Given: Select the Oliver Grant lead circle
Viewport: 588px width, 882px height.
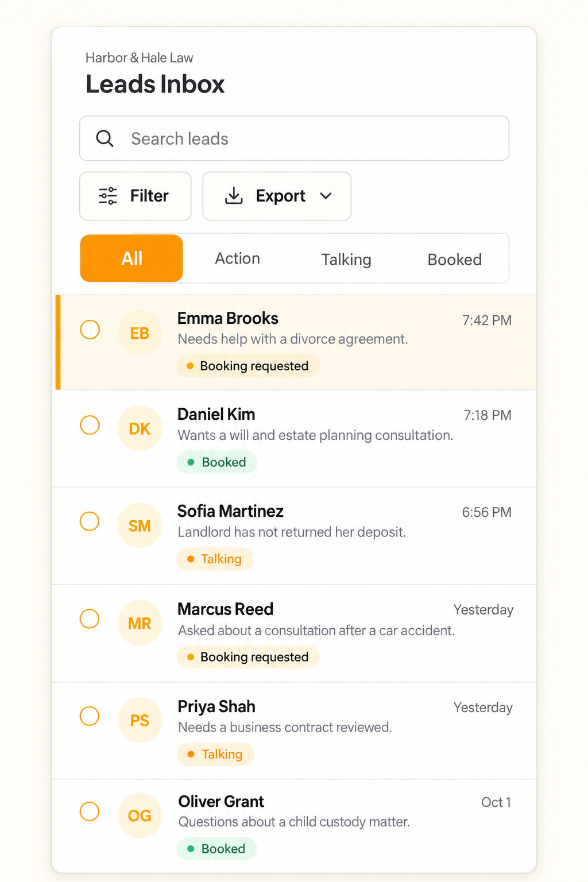Looking at the screenshot, I should pos(90,811).
